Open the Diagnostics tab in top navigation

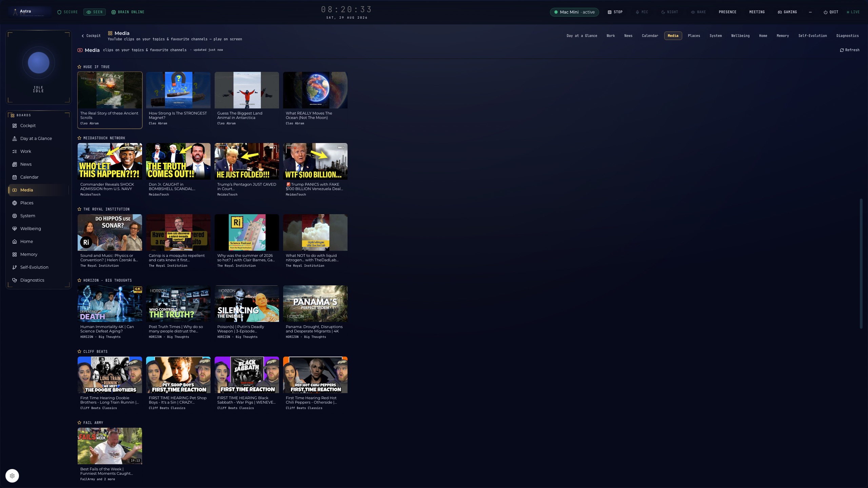(848, 36)
